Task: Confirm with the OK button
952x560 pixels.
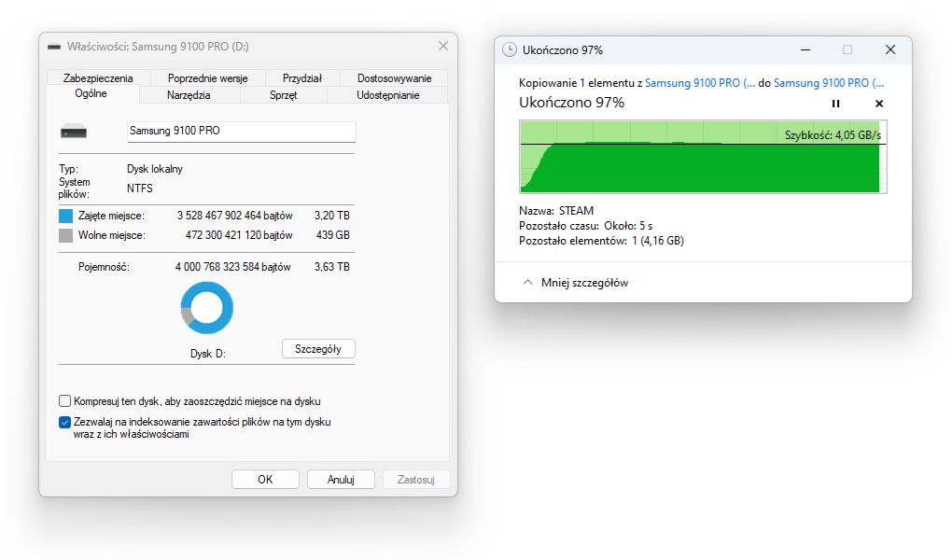Action: [265, 479]
